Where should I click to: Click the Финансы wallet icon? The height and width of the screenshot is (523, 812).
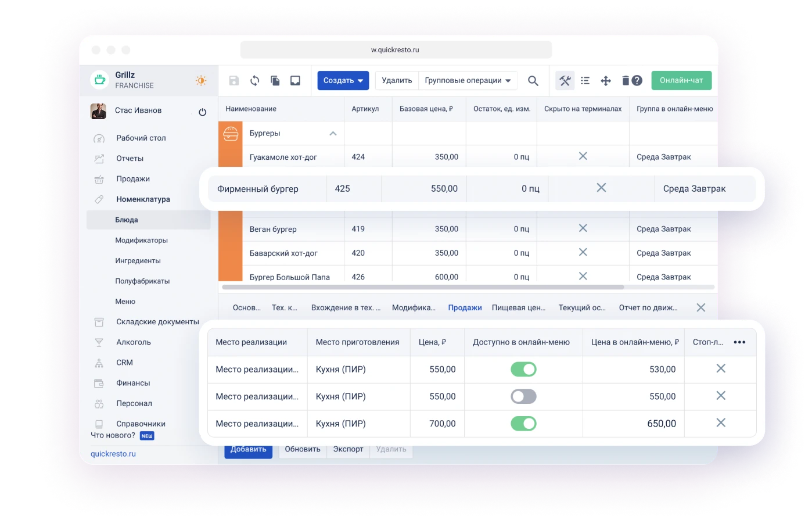tap(99, 384)
